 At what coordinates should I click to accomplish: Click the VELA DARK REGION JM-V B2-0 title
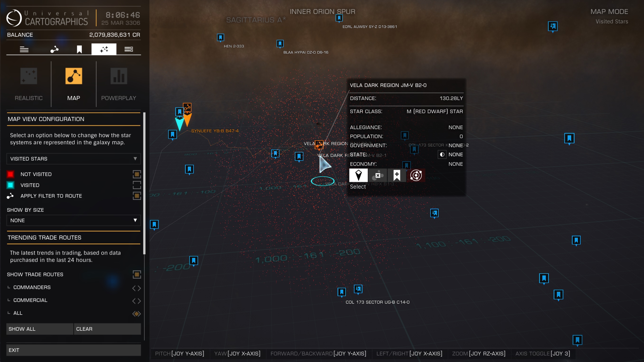(388, 85)
